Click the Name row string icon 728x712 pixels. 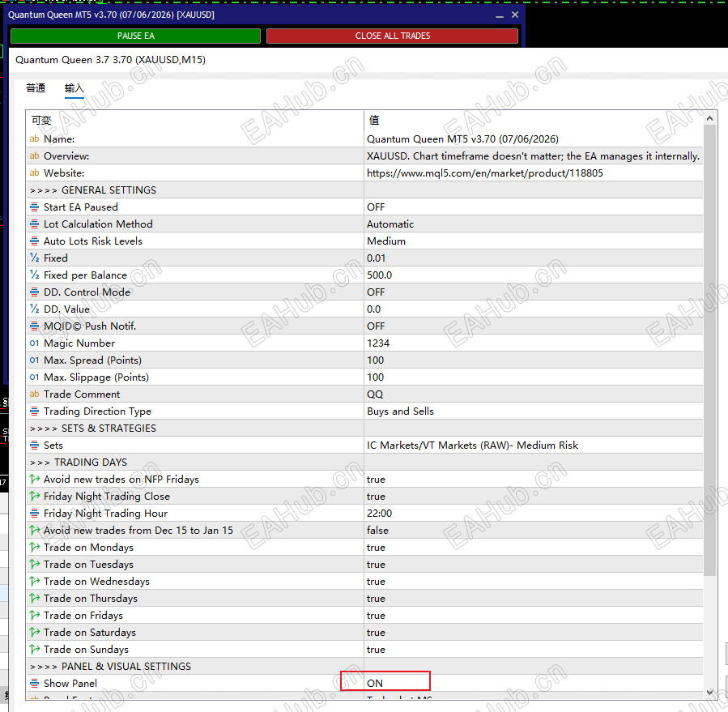34,139
